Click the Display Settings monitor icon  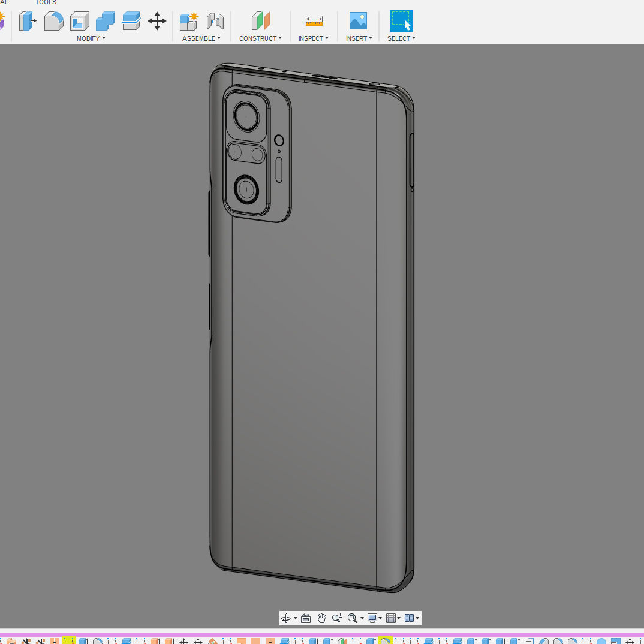point(372,618)
